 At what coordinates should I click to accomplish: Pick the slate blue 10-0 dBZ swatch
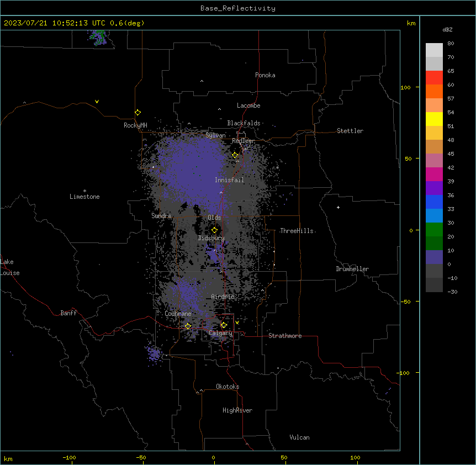click(x=434, y=257)
